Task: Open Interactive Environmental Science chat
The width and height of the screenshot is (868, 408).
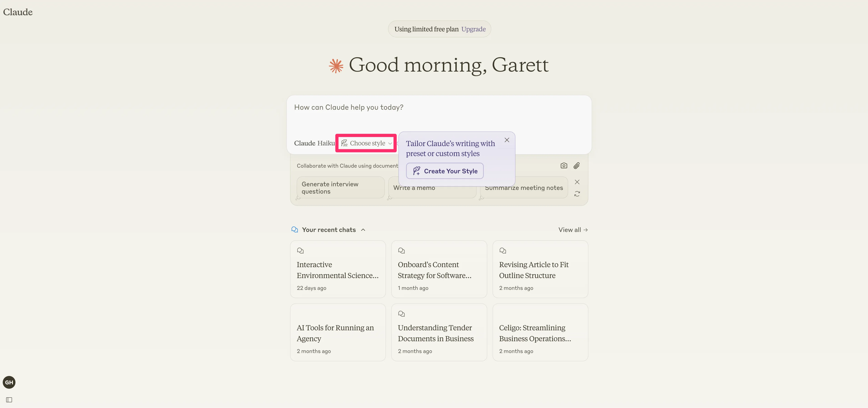Action: pyautogui.click(x=338, y=269)
